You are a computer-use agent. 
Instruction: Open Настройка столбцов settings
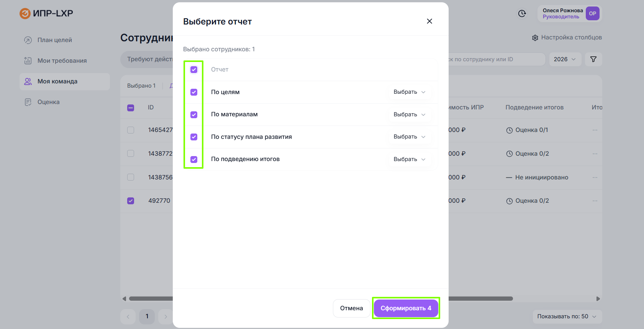[567, 37]
